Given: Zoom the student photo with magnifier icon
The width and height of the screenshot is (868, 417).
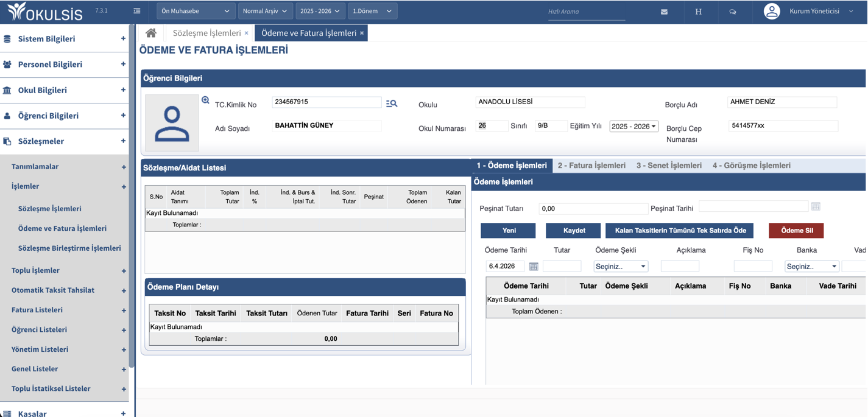Looking at the screenshot, I should coord(205,100).
